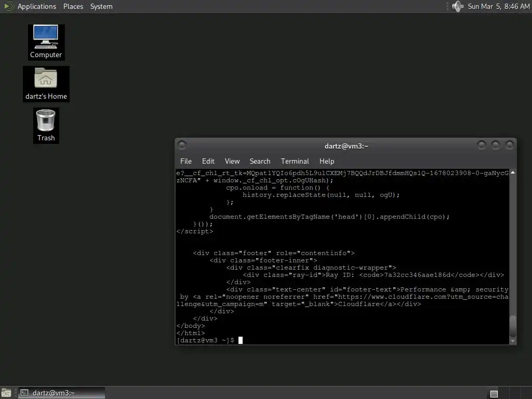
Task: Click the workspace switcher square in bottom panel
Action: point(494,394)
